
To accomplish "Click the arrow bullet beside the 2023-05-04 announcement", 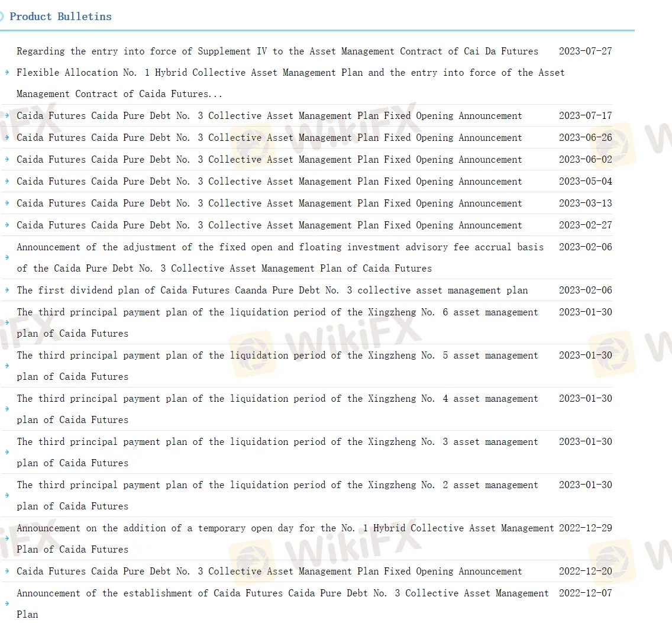I will click(7, 181).
